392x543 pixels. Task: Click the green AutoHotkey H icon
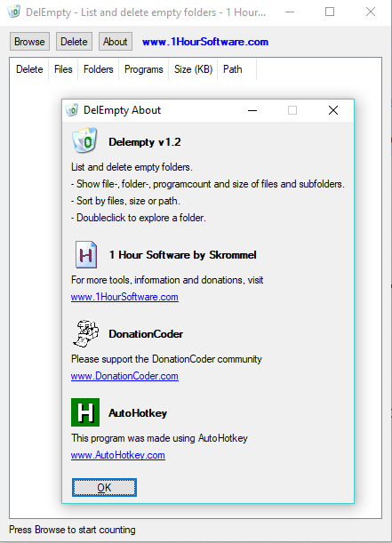pyautogui.click(x=85, y=412)
